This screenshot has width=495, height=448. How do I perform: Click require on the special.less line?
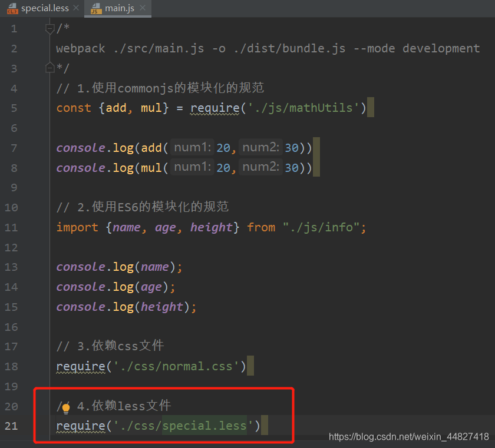coord(81,426)
